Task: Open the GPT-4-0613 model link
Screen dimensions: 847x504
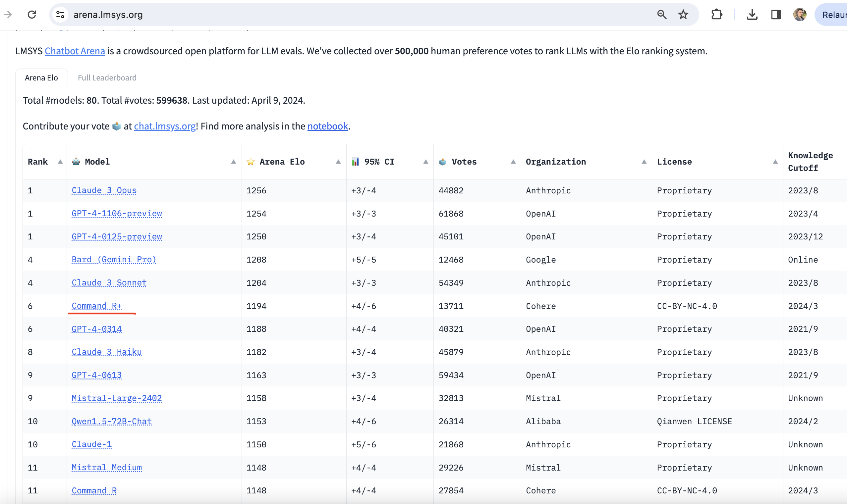Action: point(96,375)
